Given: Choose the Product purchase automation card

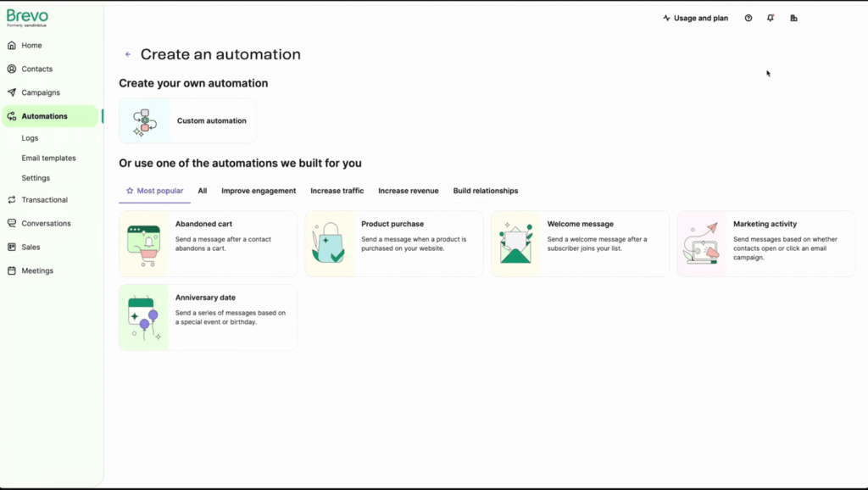Looking at the screenshot, I should click(394, 243).
